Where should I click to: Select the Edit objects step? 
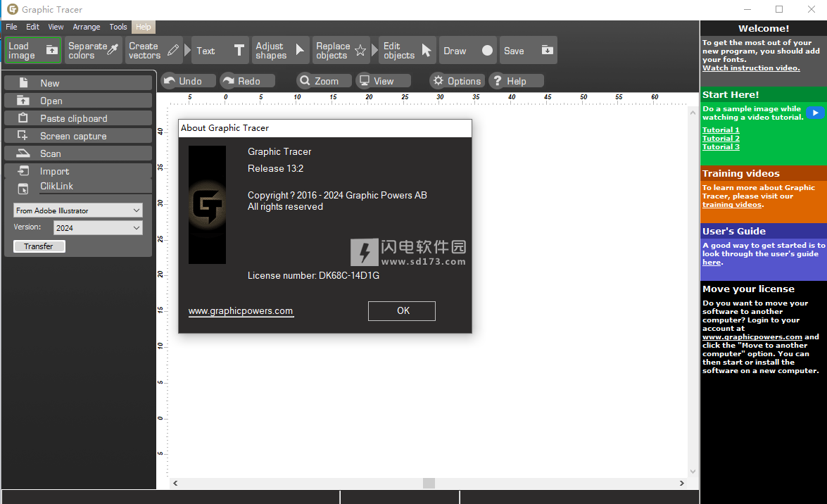(408, 50)
